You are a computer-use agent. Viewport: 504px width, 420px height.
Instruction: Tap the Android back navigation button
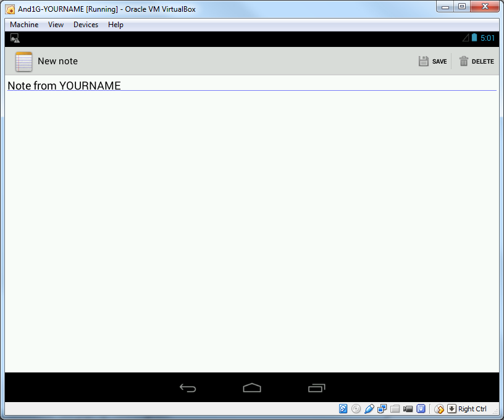click(x=188, y=388)
